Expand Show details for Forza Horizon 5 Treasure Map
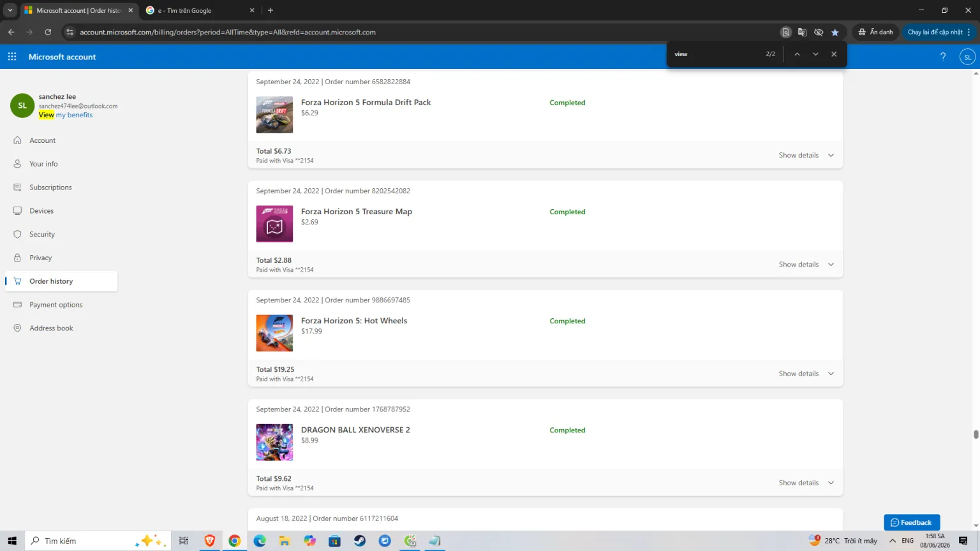The image size is (980, 551). coord(806,264)
